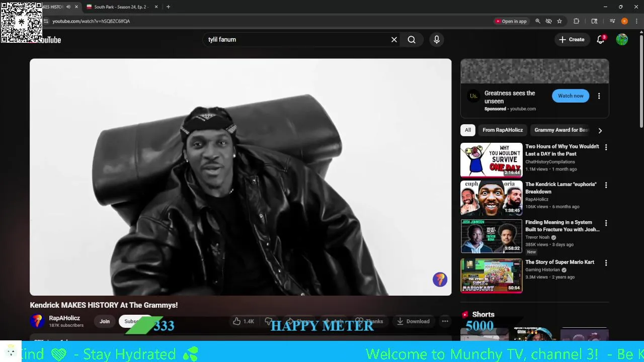Click the Shorts section heading
This screenshot has height=362, width=644.
[483, 314]
